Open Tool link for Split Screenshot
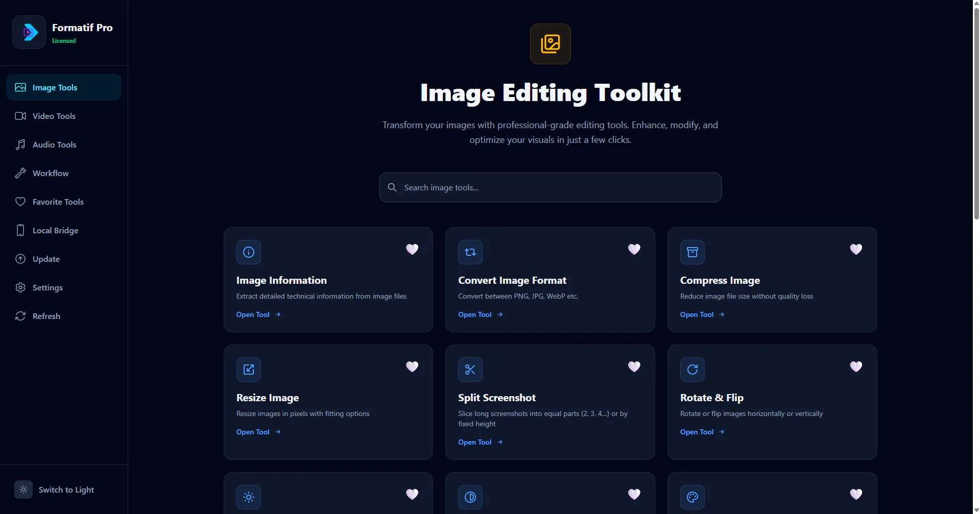Viewport: 980px width, 514px height. click(x=481, y=442)
